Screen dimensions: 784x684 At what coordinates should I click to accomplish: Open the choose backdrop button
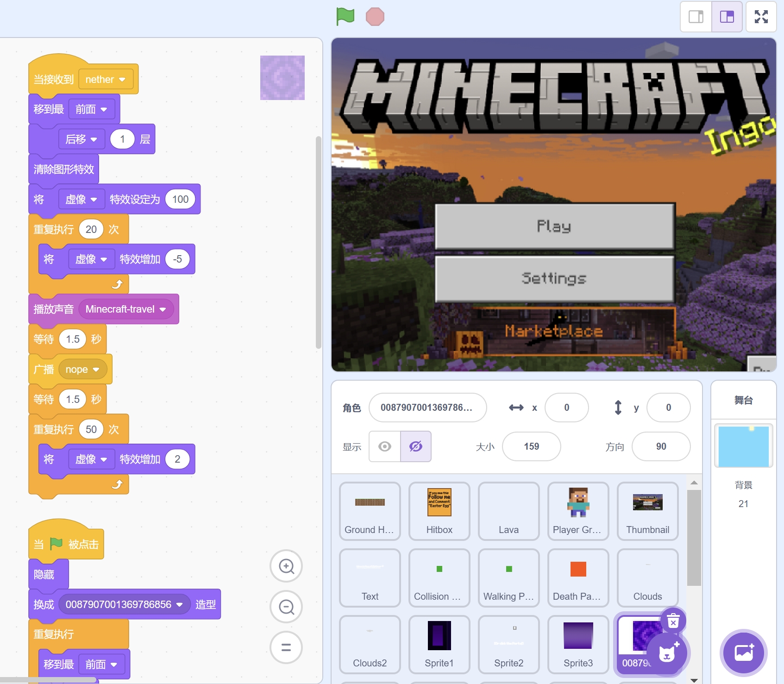[x=743, y=653]
